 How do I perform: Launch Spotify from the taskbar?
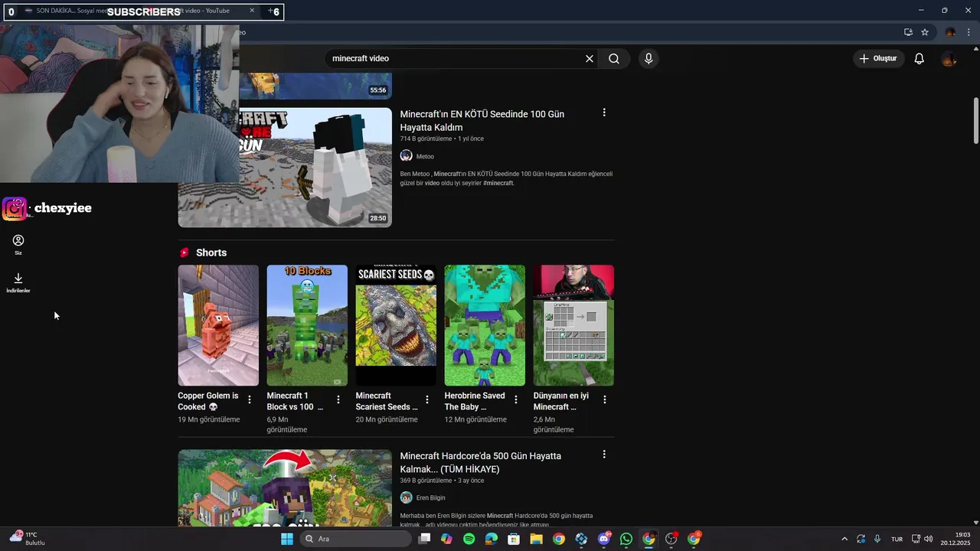469,539
